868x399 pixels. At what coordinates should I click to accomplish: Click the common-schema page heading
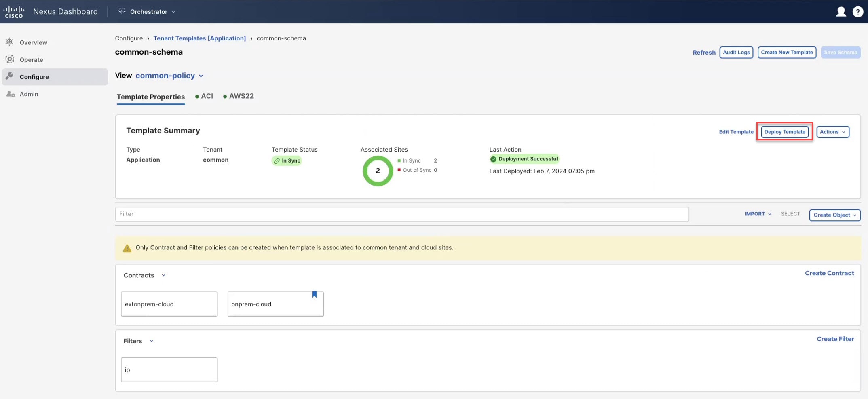(x=149, y=52)
